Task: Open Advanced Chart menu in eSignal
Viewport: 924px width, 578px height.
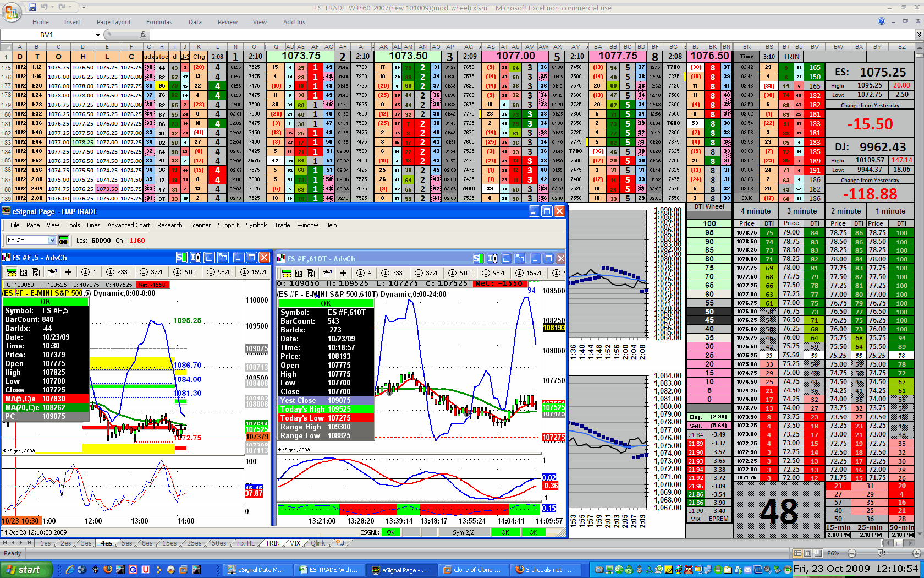Action: point(129,225)
